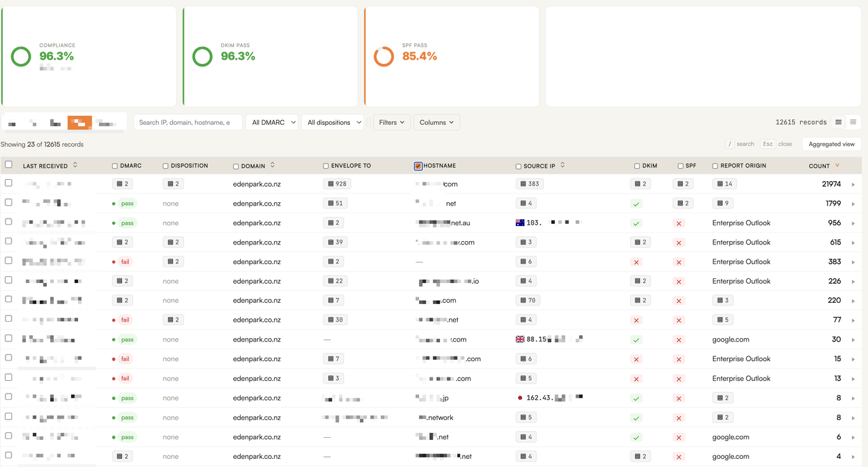Expand the row with count 1799
This screenshot has width=868, height=467.
853,204
